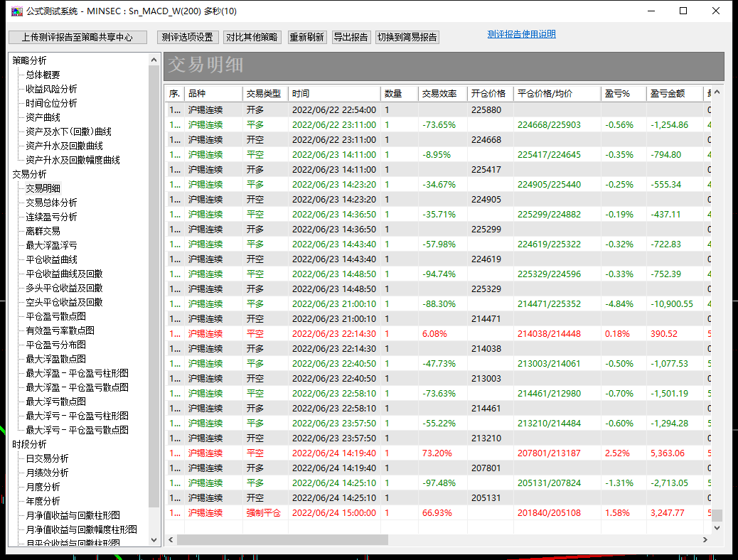This screenshot has height=560, width=738.
Task: Click table's horizontal scrollbar right arrow
Action: click(705, 540)
